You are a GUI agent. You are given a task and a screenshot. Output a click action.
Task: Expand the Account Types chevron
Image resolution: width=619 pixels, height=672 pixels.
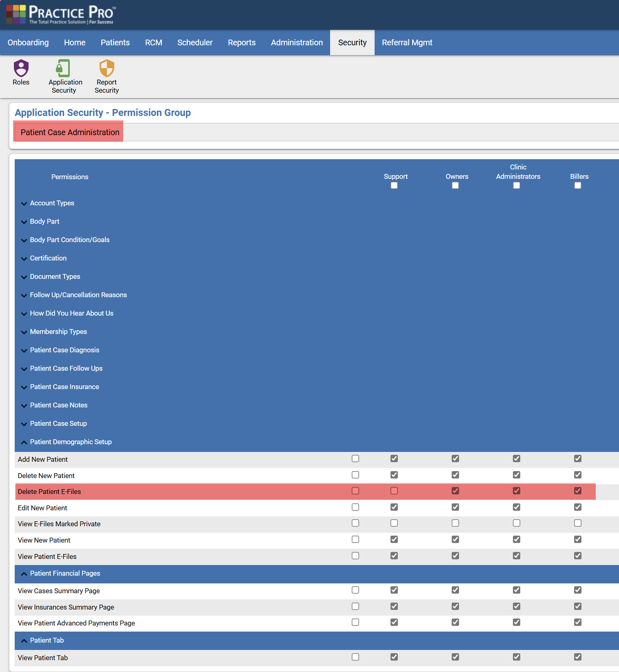click(x=24, y=203)
